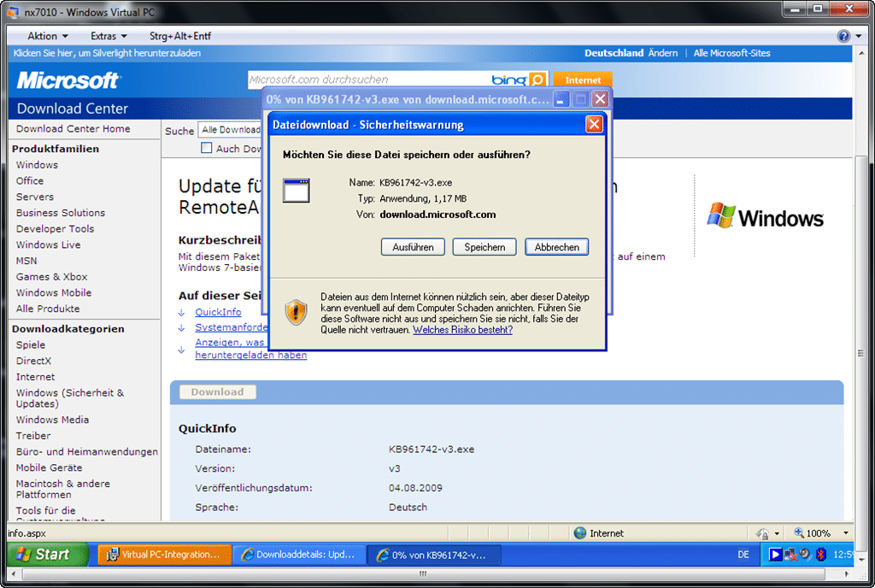Click the Microsoft.com search input field
Screen dimensions: 875x588
point(368,79)
